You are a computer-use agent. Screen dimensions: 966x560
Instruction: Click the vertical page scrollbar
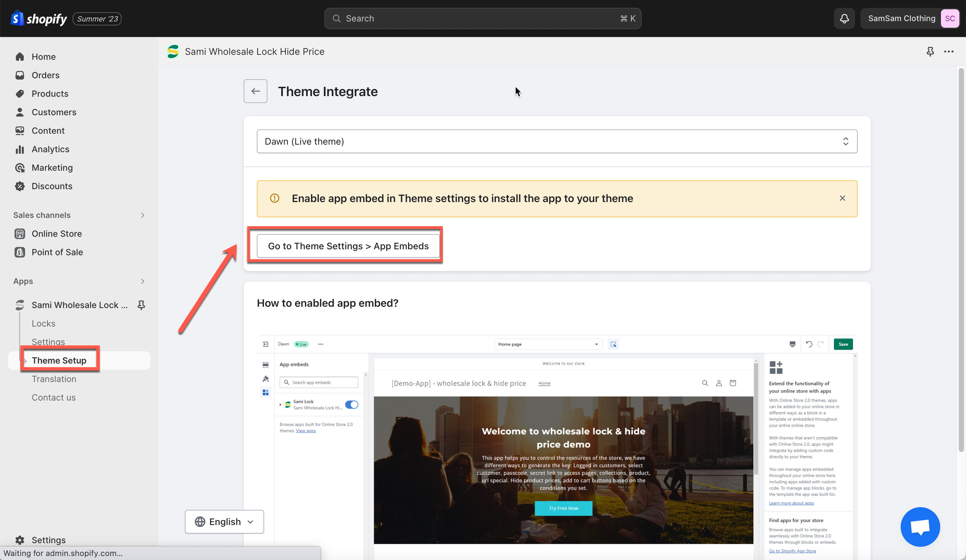tap(961, 261)
